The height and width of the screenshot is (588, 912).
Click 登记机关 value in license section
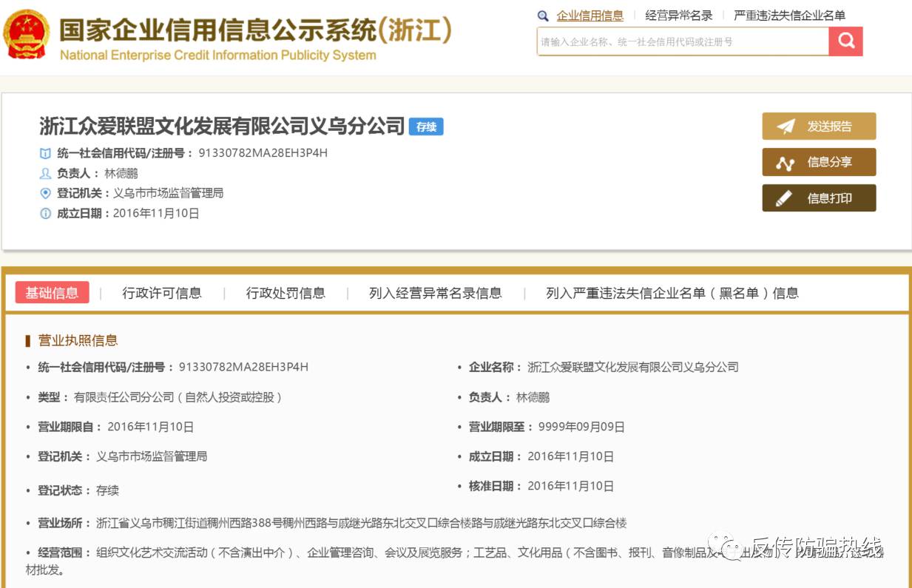[x=152, y=456]
